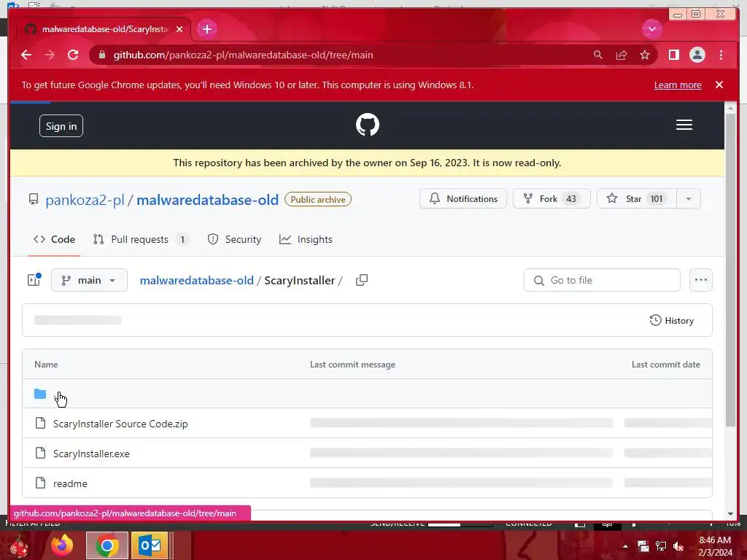Open the main branch dropdown
The width and height of the screenshot is (747, 560).
click(89, 280)
